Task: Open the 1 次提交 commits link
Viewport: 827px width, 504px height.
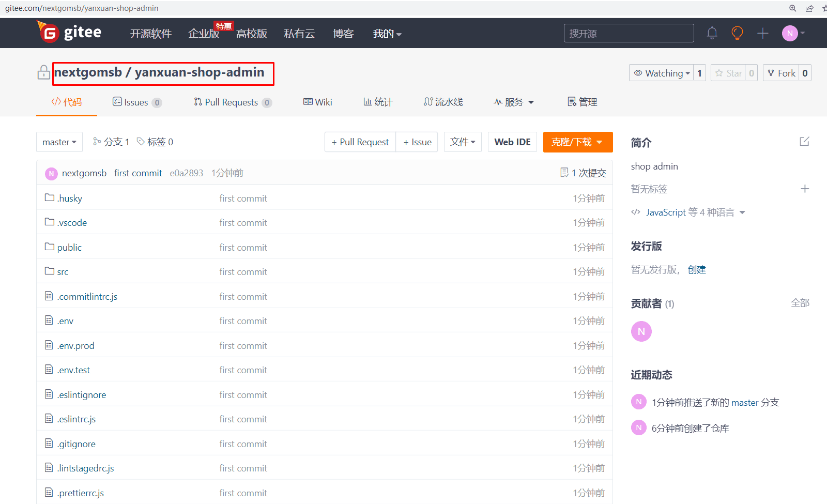Action: [583, 173]
